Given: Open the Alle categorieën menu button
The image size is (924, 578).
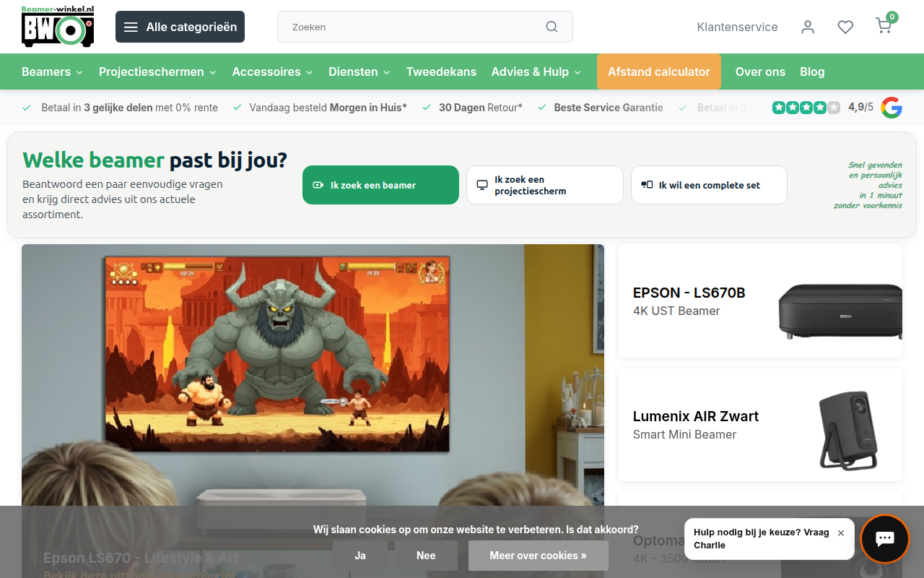Looking at the screenshot, I should [x=180, y=27].
